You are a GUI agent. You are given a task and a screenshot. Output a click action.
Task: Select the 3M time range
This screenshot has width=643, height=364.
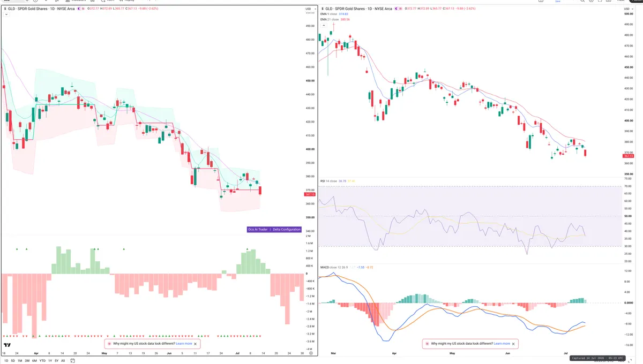tap(27, 361)
